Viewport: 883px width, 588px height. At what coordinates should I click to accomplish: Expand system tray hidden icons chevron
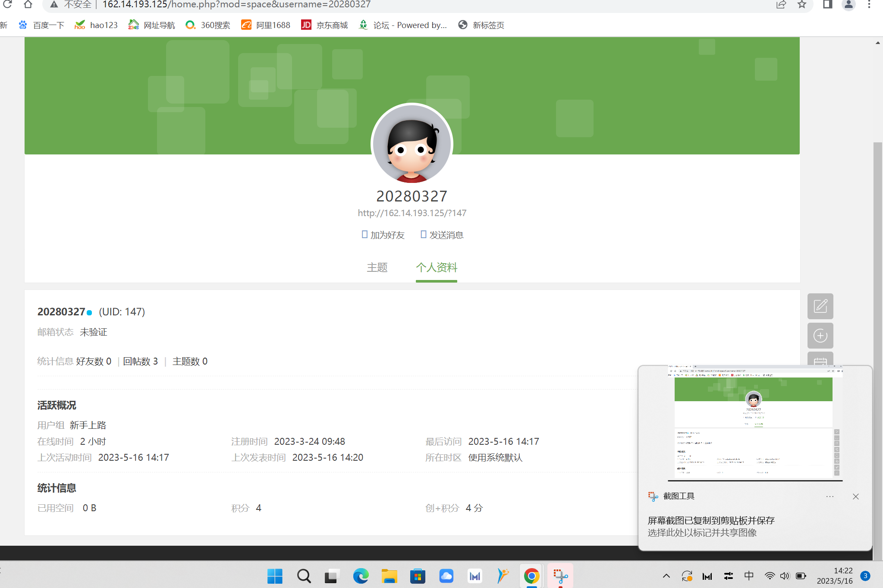click(x=666, y=576)
